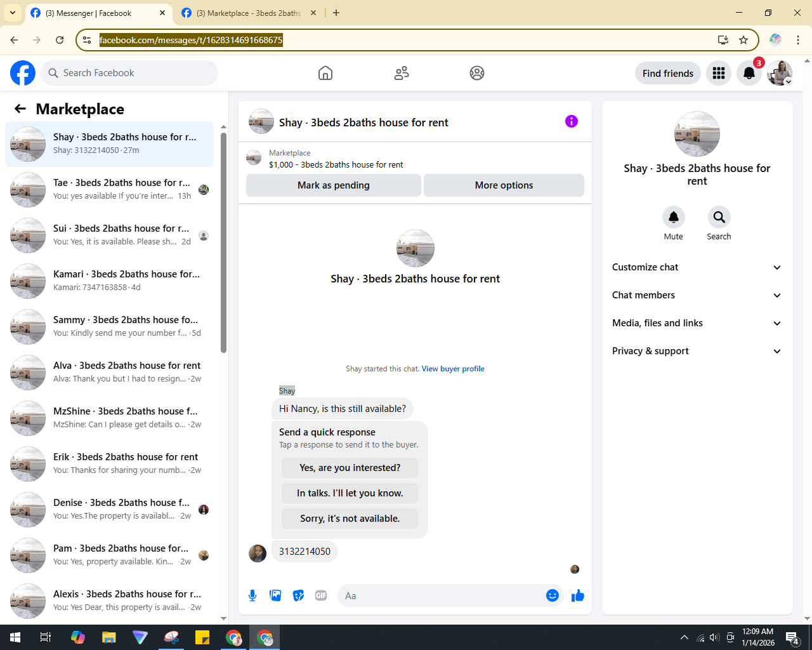The image size is (812, 650).
Task: Open new browser tab plus button
Action: point(336,13)
